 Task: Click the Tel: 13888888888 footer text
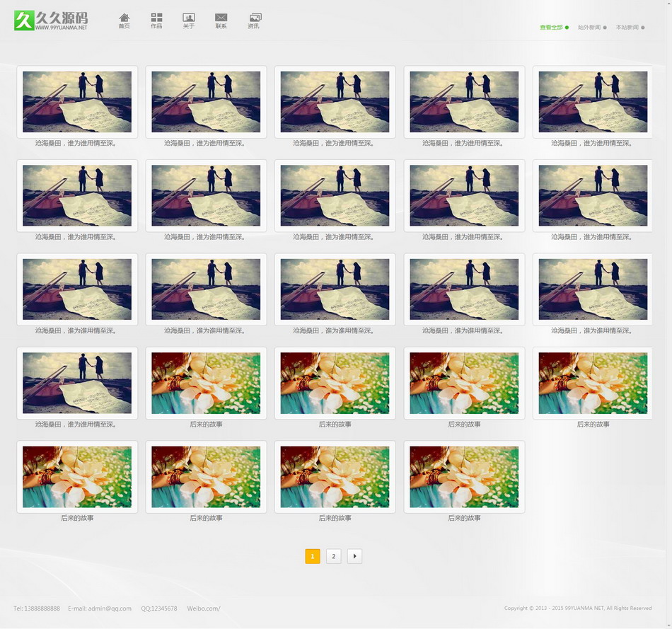point(36,608)
